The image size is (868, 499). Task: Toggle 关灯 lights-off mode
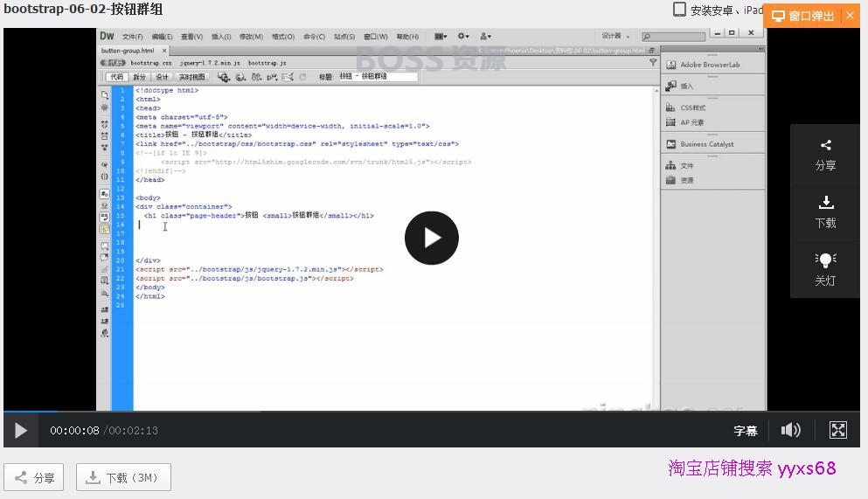[x=825, y=270]
